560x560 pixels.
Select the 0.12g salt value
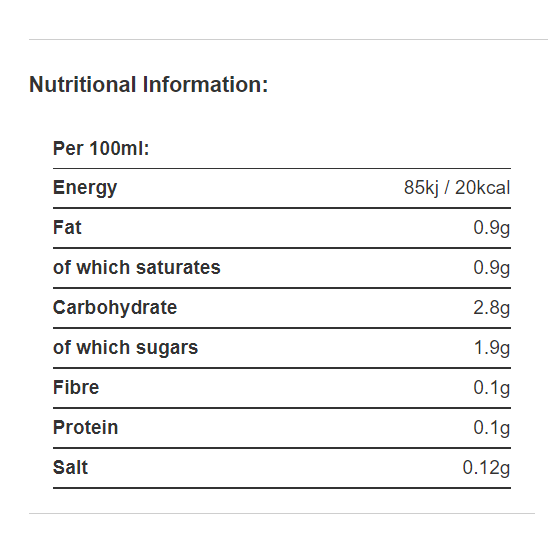pyautogui.click(x=486, y=468)
